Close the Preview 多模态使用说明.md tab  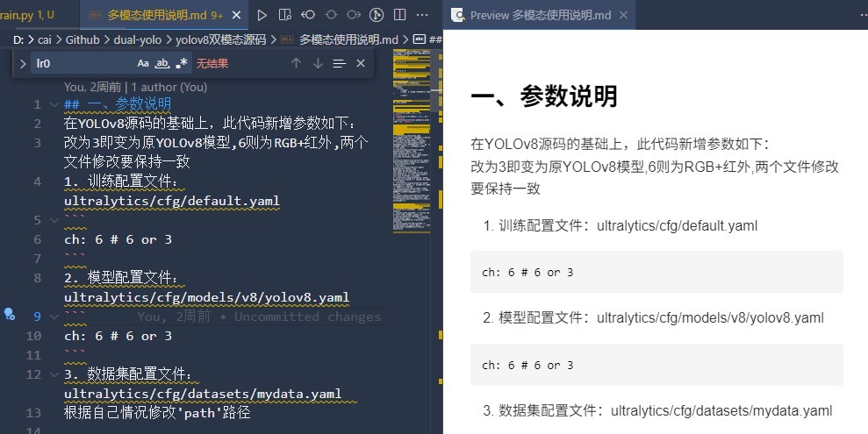[623, 16]
